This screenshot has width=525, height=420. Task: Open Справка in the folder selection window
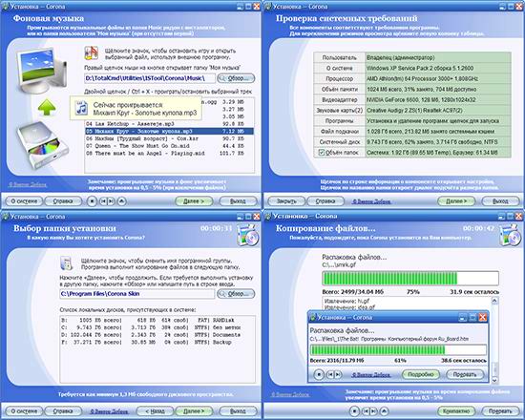click(63, 411)
